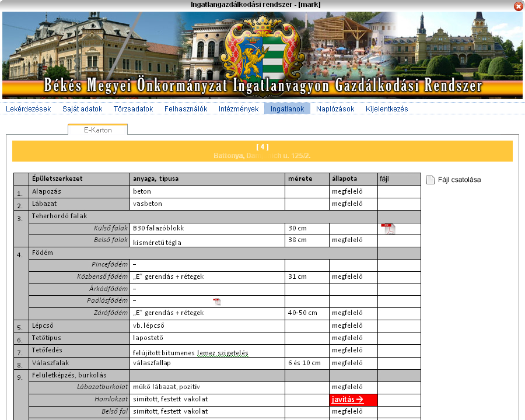Switch to the E-Karton tab
The height and width of the screenshot is (420, 525).
98,130
